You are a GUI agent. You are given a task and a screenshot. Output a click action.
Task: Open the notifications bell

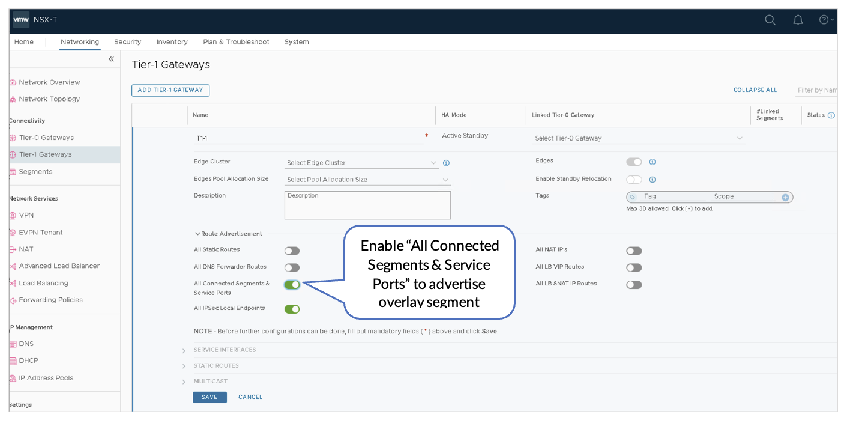point(798,20)
